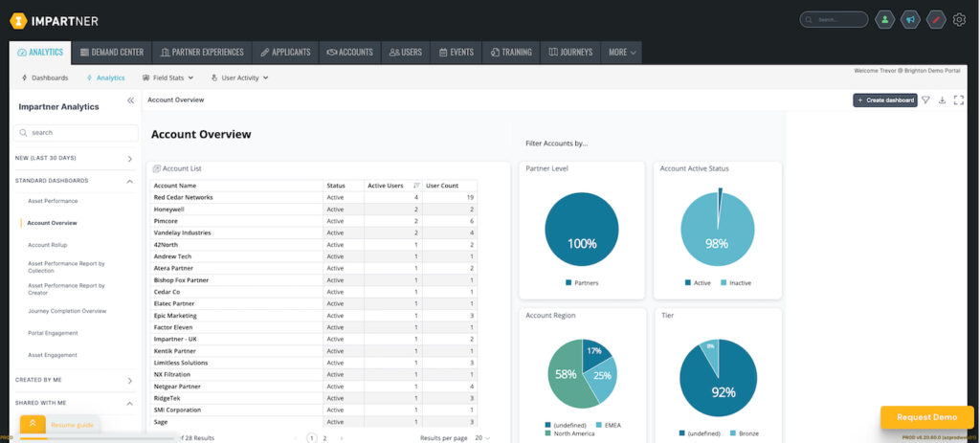Go to next results page arrow
The width and height of the screenshot is (980, 443).
point(342,438)
